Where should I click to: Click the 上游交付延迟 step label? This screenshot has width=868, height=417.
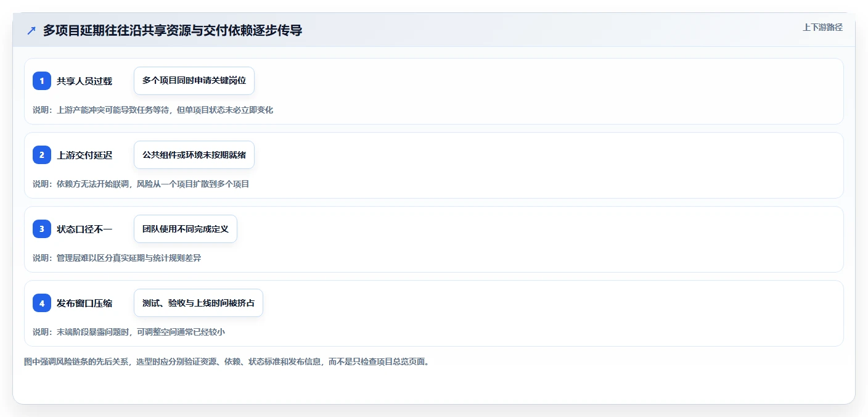click(x=84, y=155)
